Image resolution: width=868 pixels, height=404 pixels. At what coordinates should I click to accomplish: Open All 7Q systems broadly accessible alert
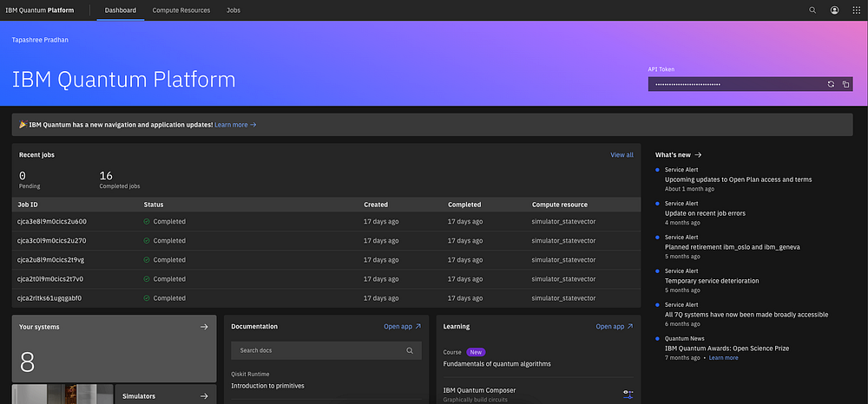pyautogui.click(x=746, y=315)
